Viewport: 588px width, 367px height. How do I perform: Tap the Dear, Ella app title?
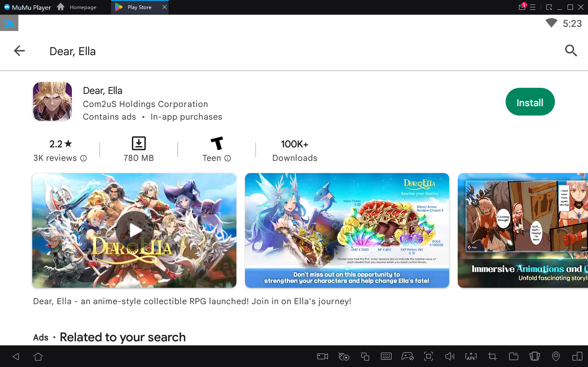click(102, 91)
